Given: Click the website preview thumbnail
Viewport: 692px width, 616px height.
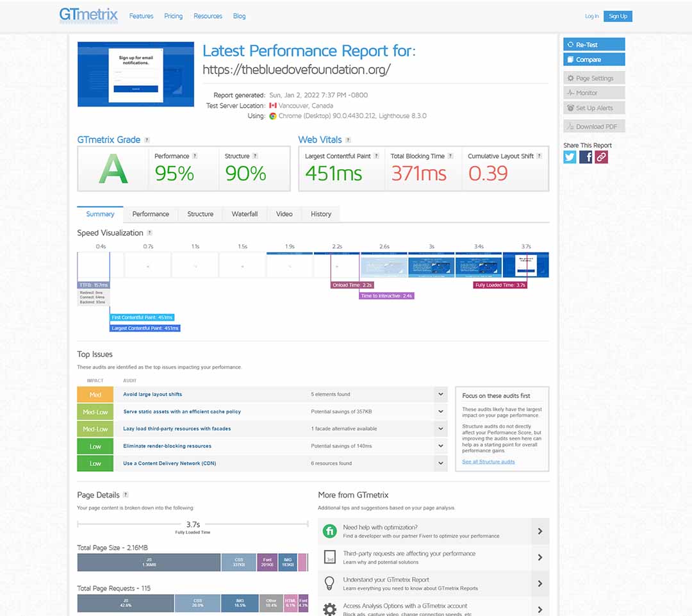Looking at the screenshot, I should tap(135, 73).
